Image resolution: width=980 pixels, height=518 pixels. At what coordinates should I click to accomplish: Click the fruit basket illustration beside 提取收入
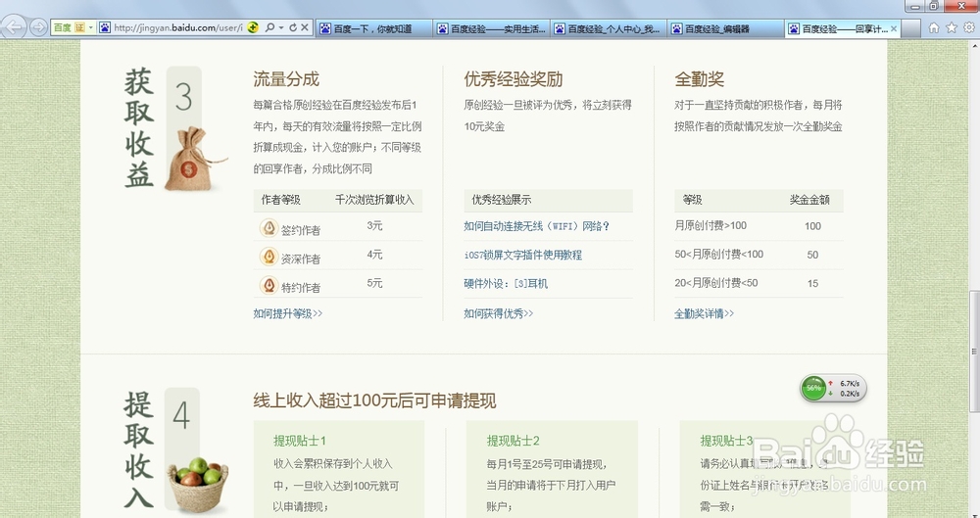coord(198,485)
